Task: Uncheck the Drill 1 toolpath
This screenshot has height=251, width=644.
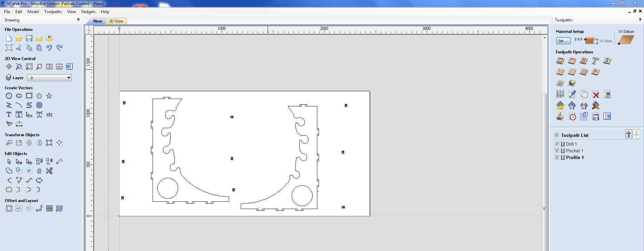Action: tap(557, 144)
